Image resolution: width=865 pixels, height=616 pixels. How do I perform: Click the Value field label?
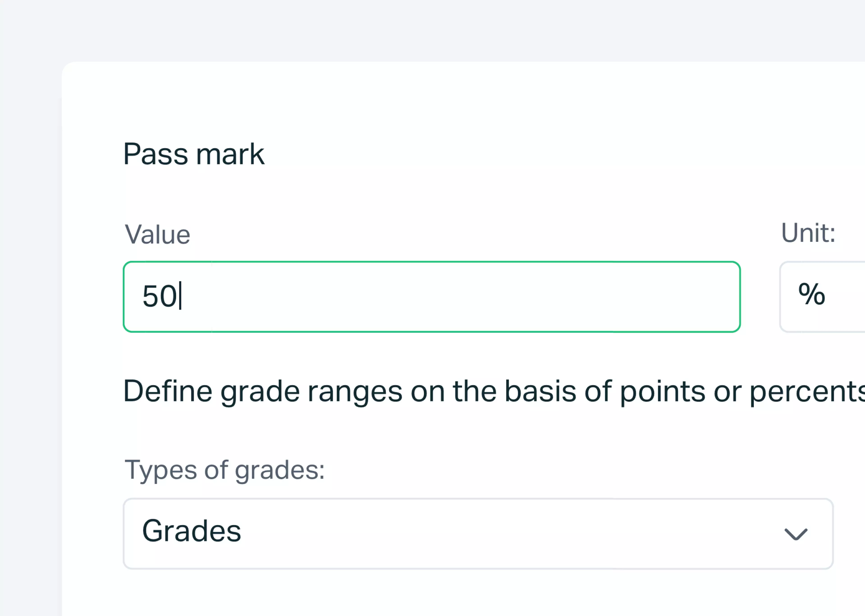pos(157,234)
